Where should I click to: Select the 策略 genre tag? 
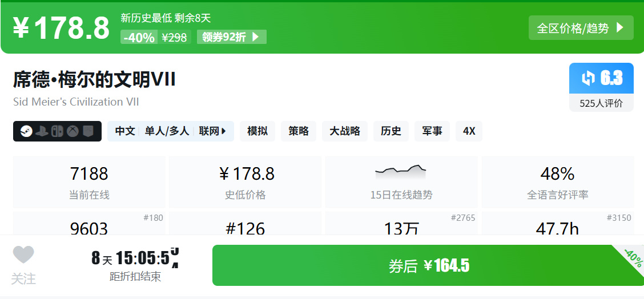pos(299,131)
